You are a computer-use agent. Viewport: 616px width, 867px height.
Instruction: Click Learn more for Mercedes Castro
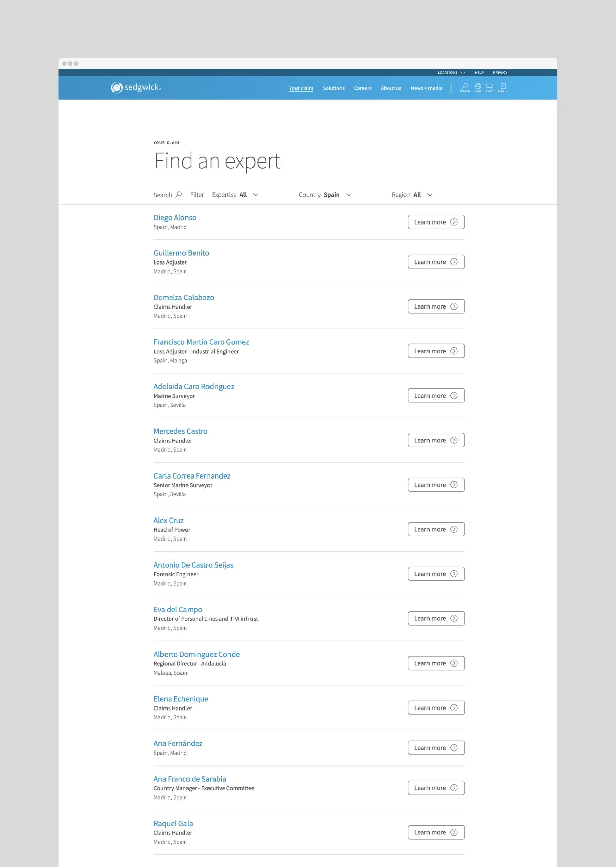tap(436, 440)
